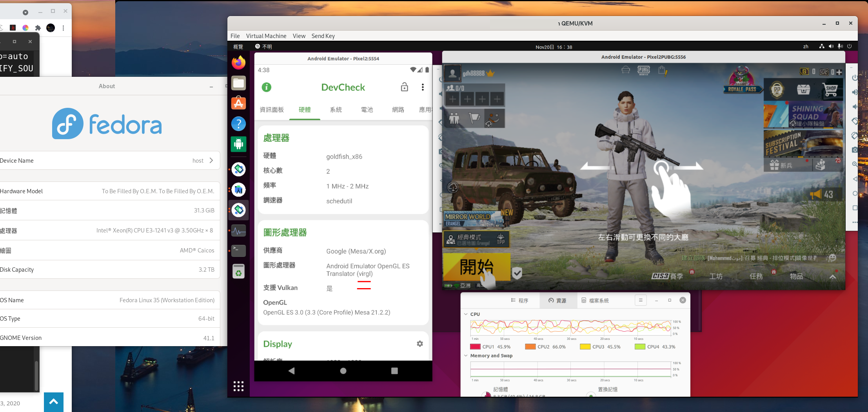Open PUBG player avatar profile
Viewport: 868px width, 412px height.
pos(452,73)
